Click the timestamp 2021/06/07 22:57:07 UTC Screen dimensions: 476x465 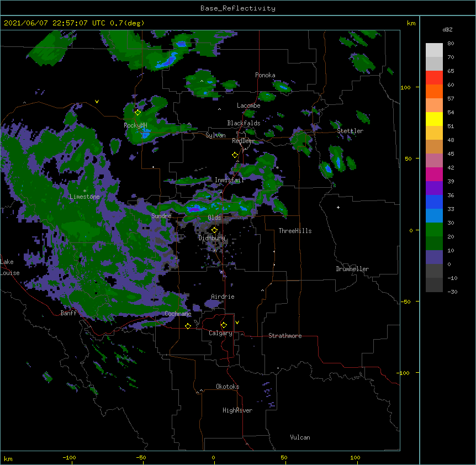point(55,23)
